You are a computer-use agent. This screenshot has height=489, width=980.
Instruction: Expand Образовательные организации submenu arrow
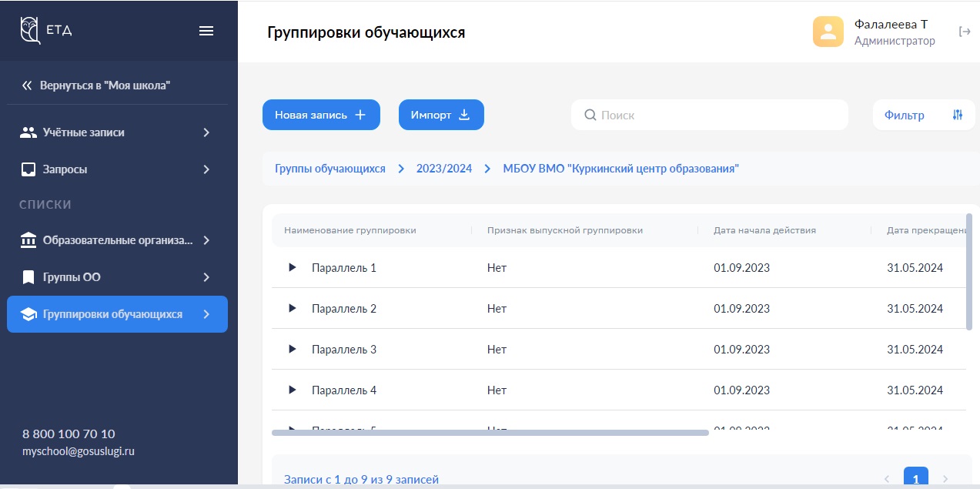[x=206, y=240]
